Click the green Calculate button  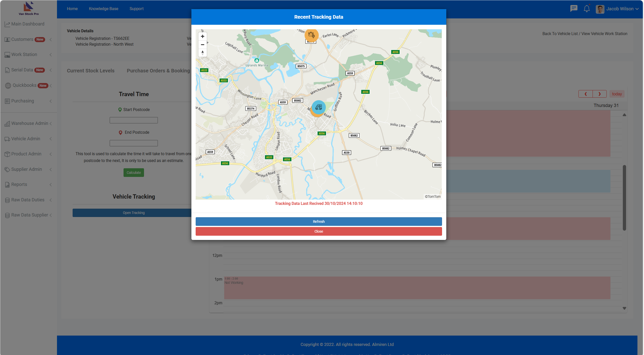coord(134,173)
